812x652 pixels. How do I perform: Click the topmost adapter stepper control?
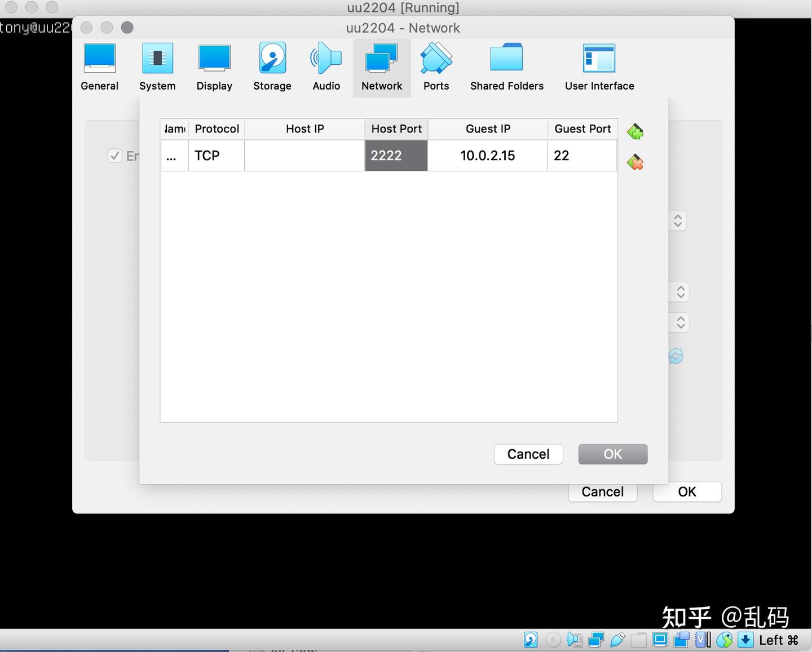tap(678, 221)
